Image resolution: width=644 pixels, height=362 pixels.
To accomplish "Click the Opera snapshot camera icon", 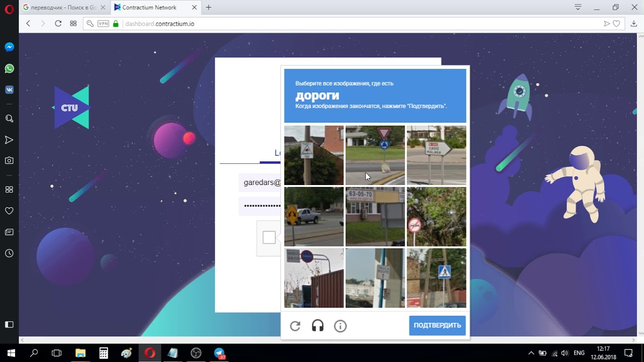I will [9, 160].
